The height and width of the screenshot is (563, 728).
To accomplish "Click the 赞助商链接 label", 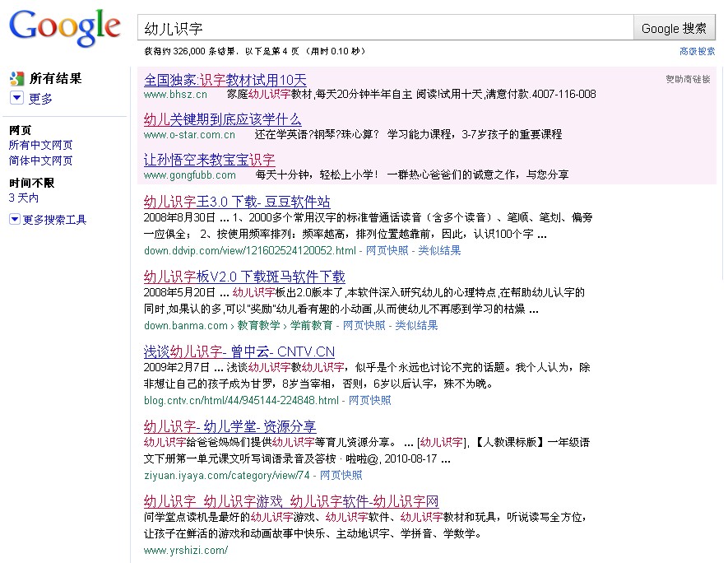I will (x=688, y=79).
